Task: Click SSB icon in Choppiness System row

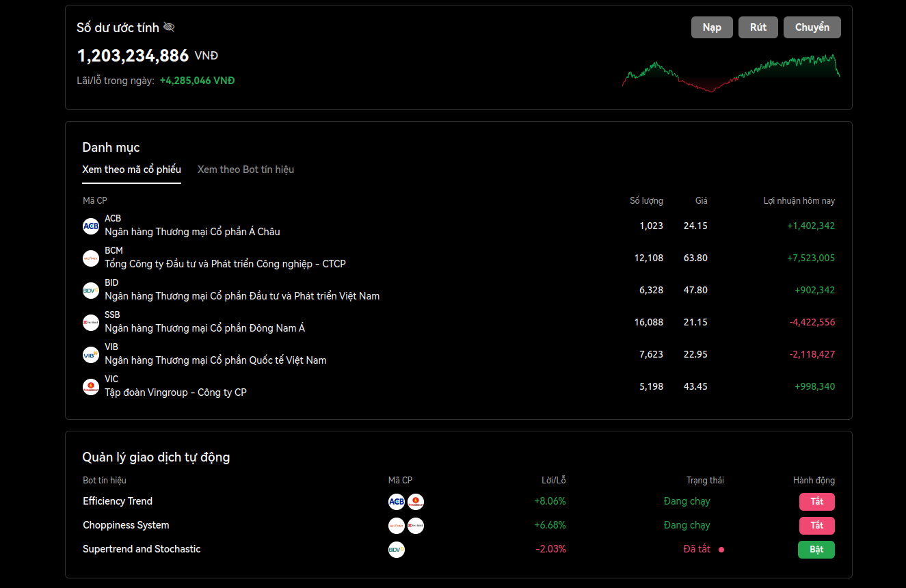Action: 416,526
